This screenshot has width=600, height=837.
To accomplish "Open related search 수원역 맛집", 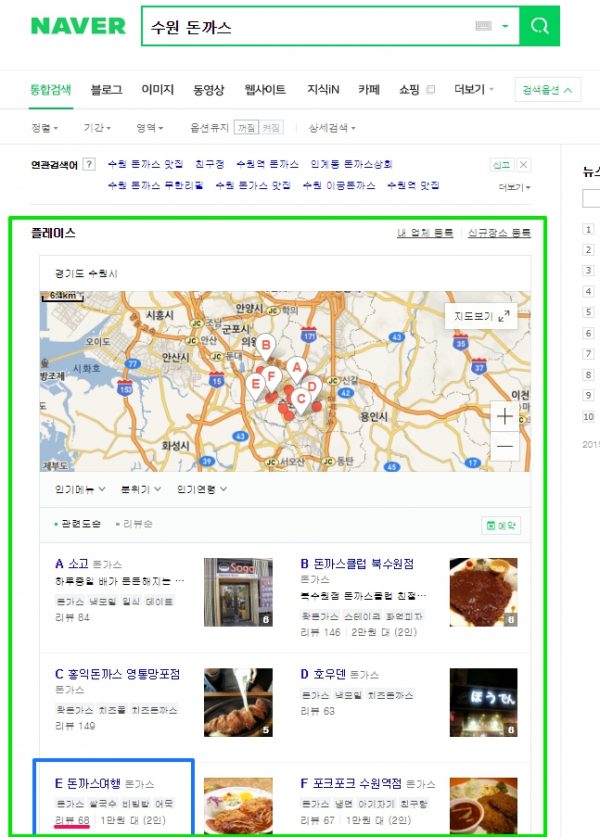I will coord(413,185).
